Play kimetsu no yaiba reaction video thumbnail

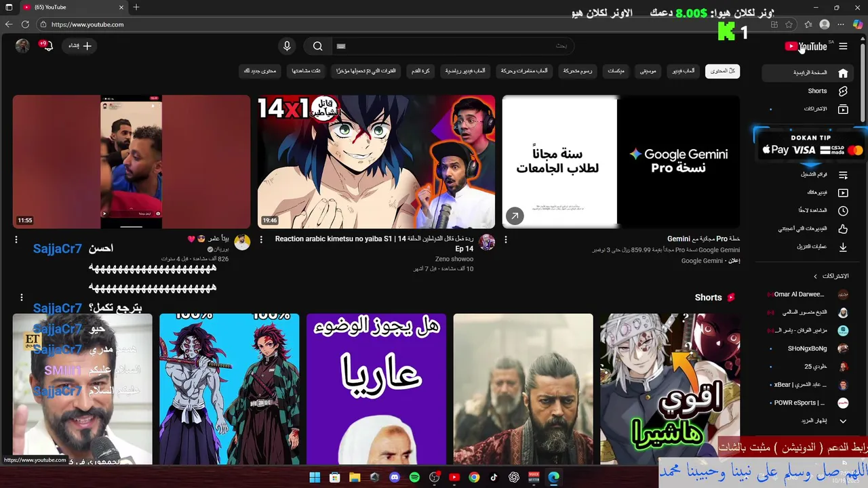(376, 161)
